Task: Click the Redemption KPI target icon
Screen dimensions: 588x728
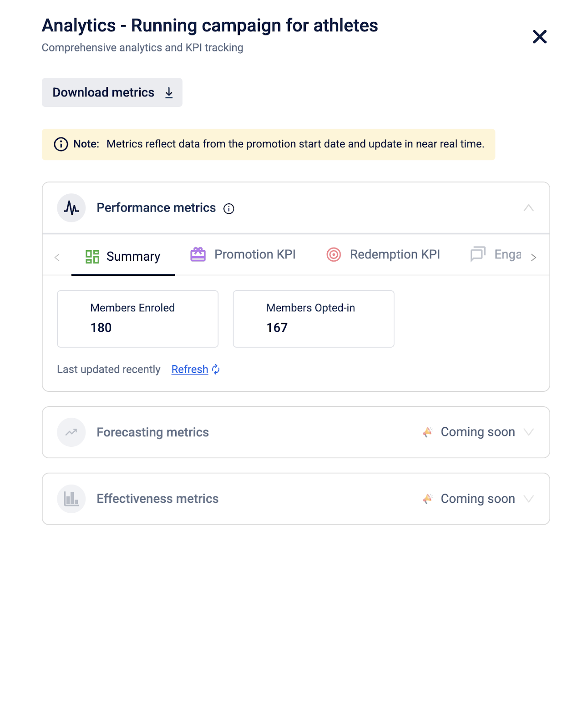Action: tap(334, 254)
